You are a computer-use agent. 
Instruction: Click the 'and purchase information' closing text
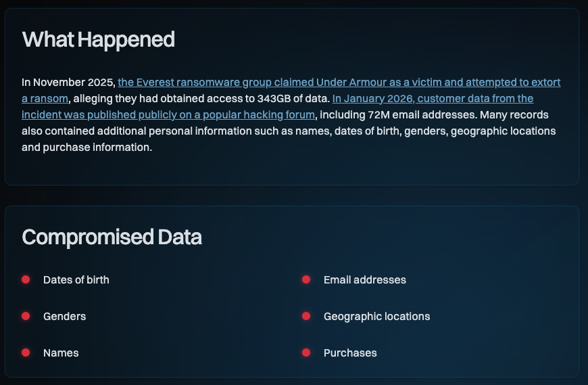tap(87, 147)
